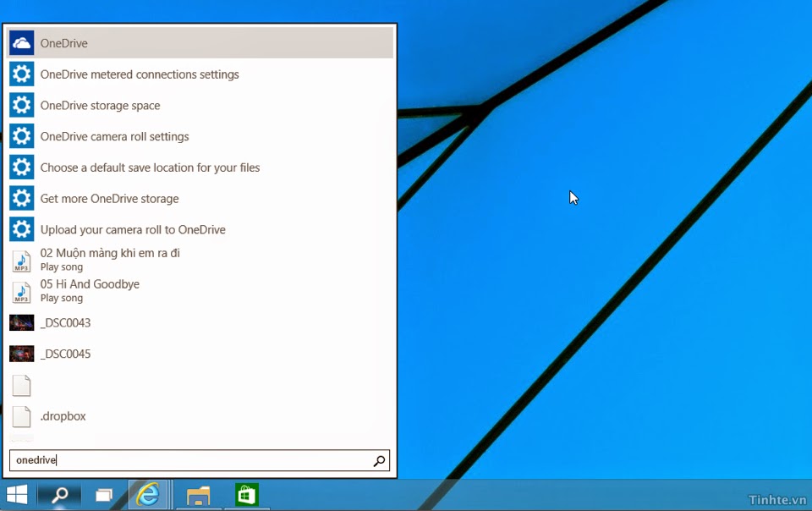Image resolution: width=812 pixels, height=511 pixels.
Task: Open Choose a default save location for your files
Action: point(150,168)
